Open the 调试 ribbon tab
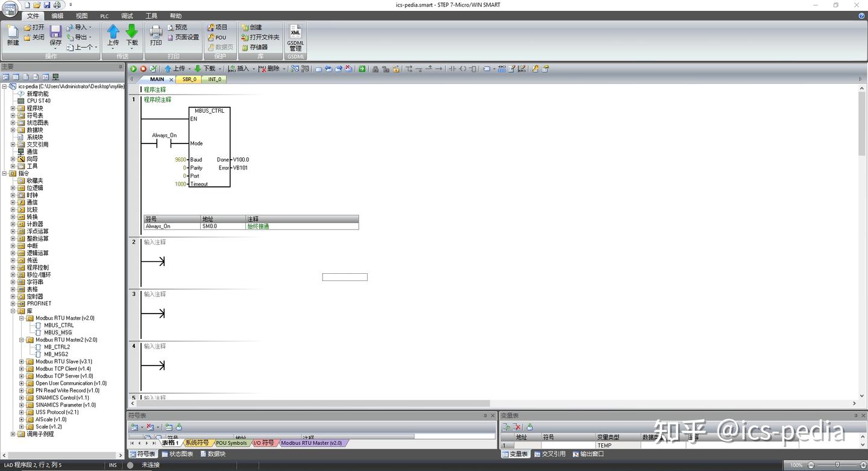The image size is (868, 471). [x=127, y=16]
